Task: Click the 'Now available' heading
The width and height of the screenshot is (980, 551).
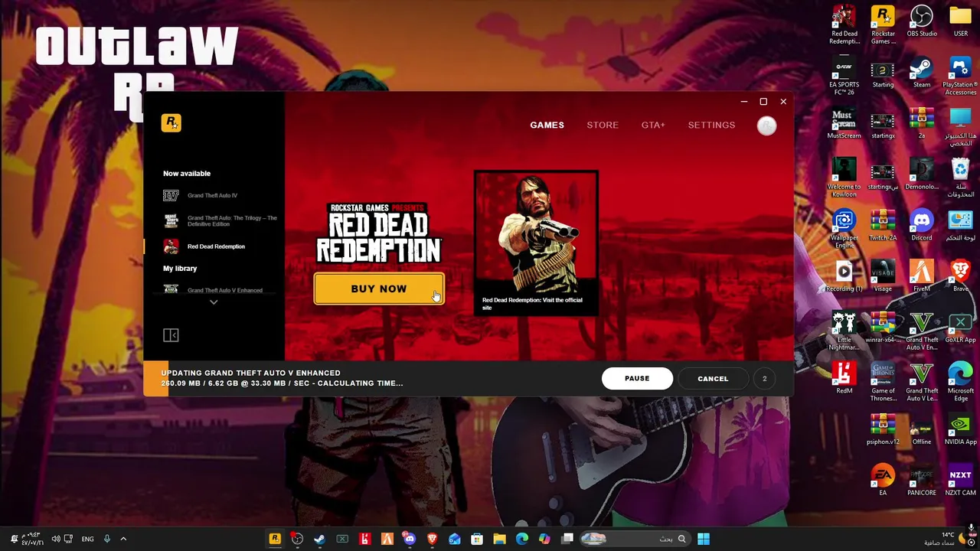Action: point(187,174)
